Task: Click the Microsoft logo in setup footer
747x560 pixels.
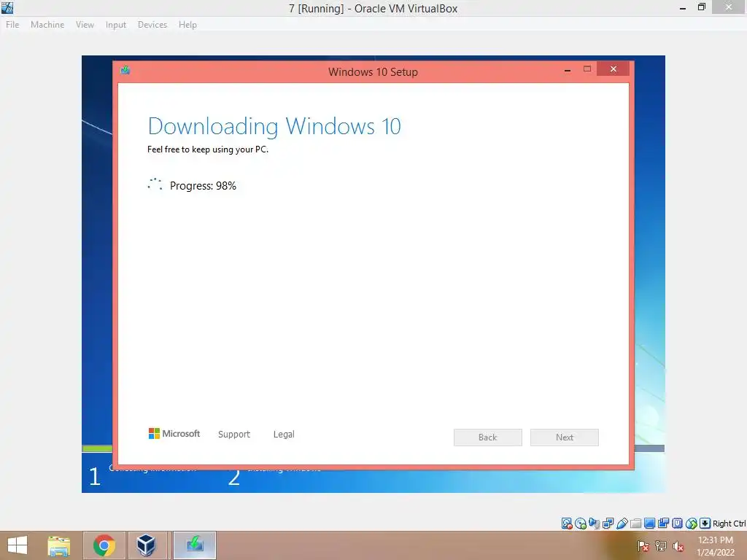Action: pyautogui.click(x=174, y=433)
